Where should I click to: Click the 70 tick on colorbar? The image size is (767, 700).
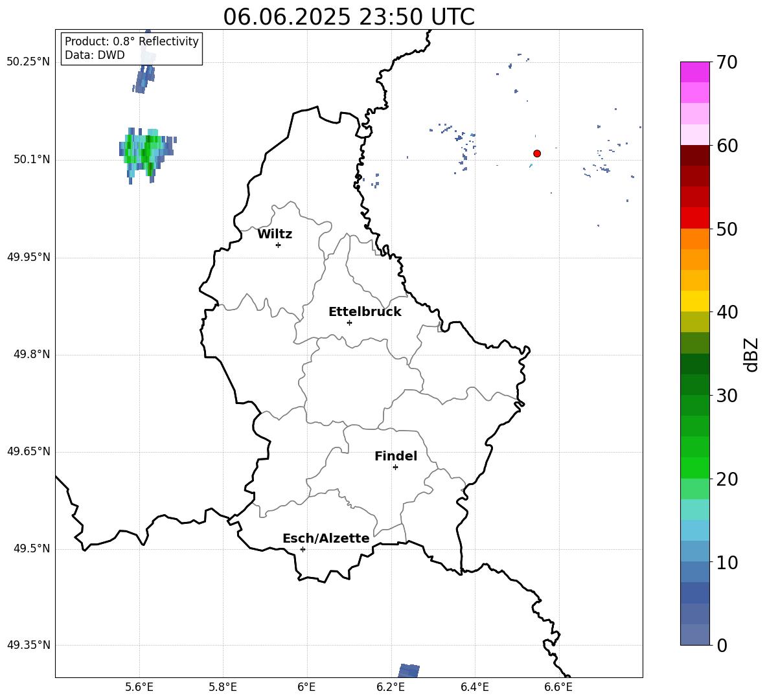[727, 62]
